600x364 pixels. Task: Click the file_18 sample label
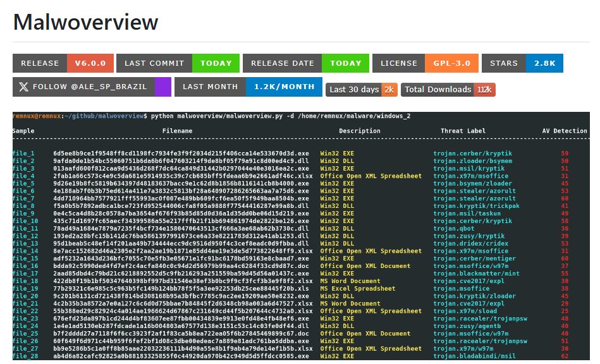[x=25, y=281]
